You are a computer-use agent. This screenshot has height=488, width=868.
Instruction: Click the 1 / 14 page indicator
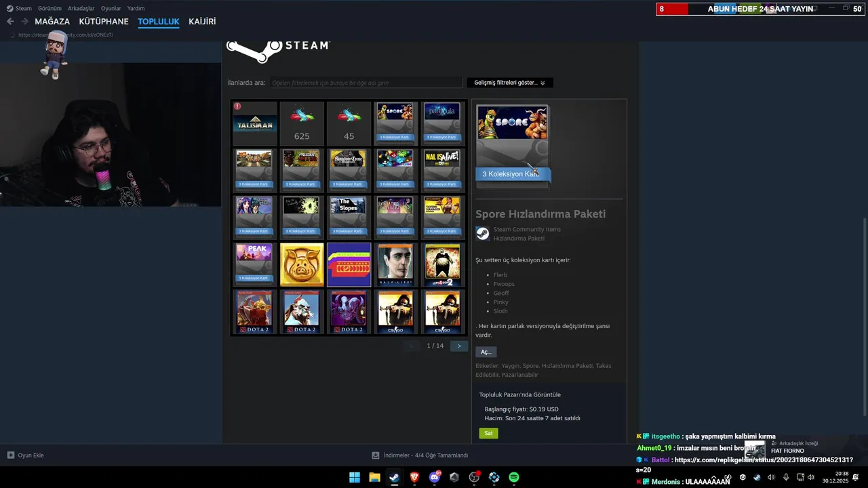(x=435, y=346)
